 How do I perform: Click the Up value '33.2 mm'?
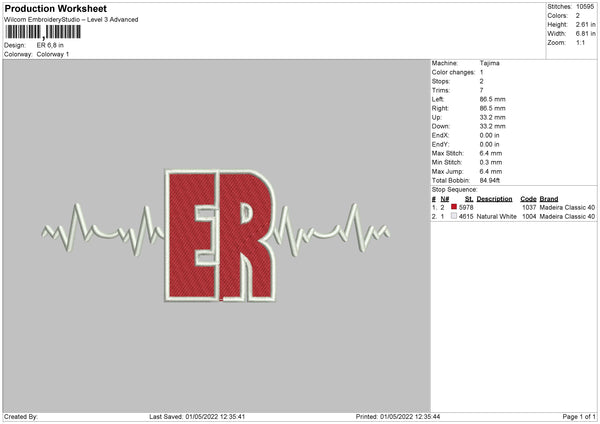[492, 117]
